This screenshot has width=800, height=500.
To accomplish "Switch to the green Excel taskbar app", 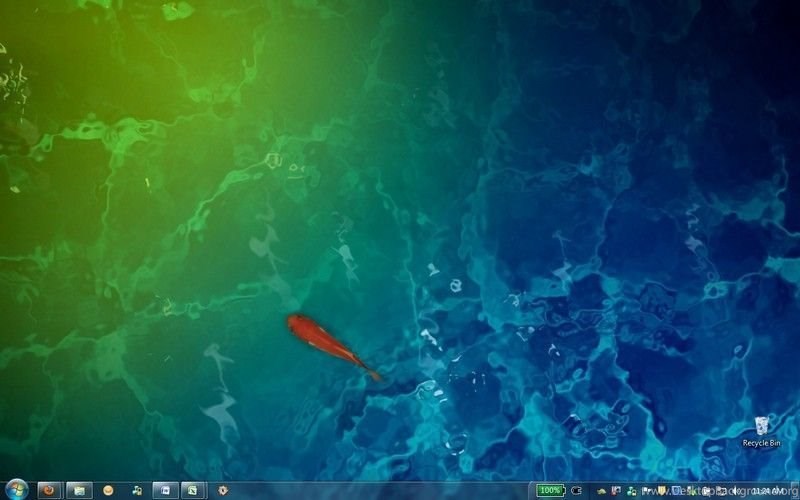I will pyautogui.click(x=193, y=491).
